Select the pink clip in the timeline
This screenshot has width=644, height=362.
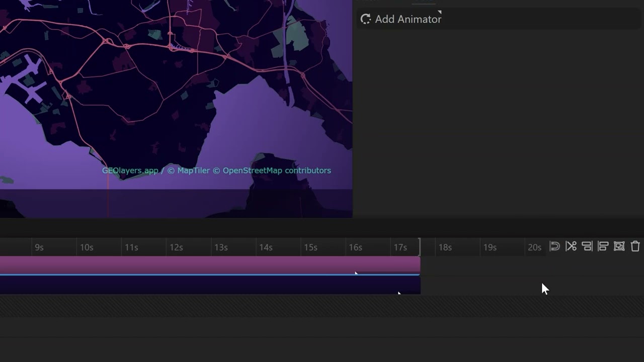(x=210, y=265)
